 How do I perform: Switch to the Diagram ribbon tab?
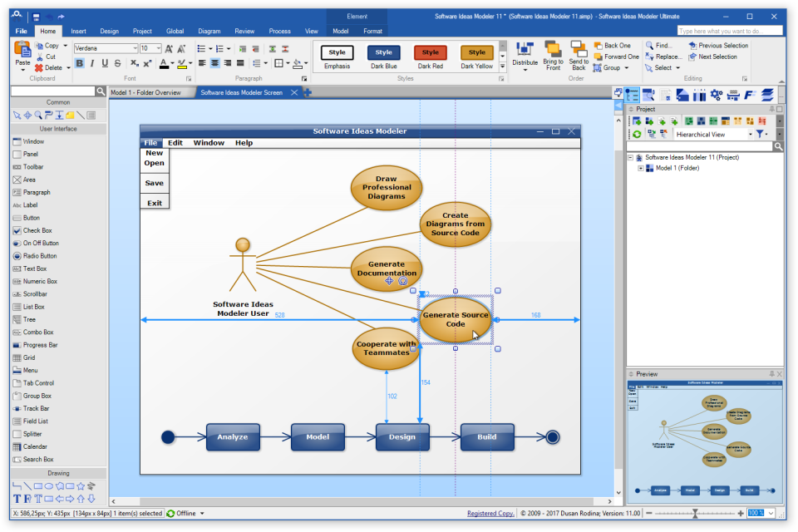209,30
